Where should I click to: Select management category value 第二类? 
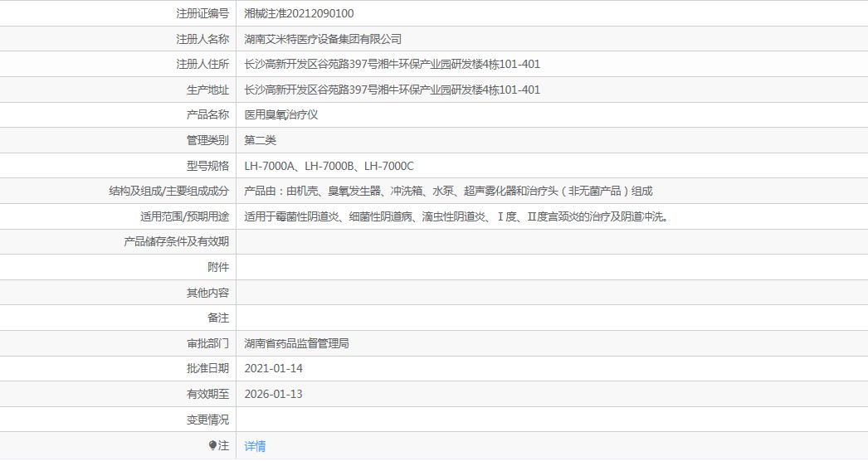261,140
